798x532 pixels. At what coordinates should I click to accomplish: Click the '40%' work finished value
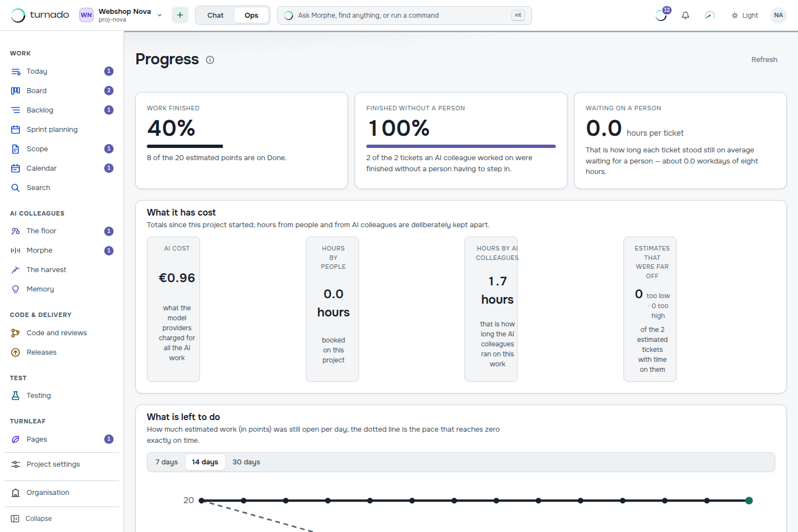[x=171, y=129]
